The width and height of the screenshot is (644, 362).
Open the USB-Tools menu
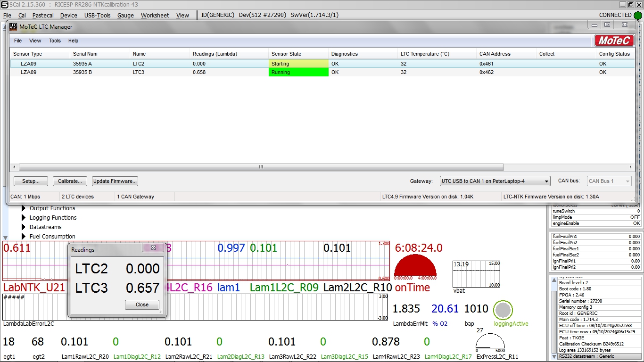click(x=97, y=15)
